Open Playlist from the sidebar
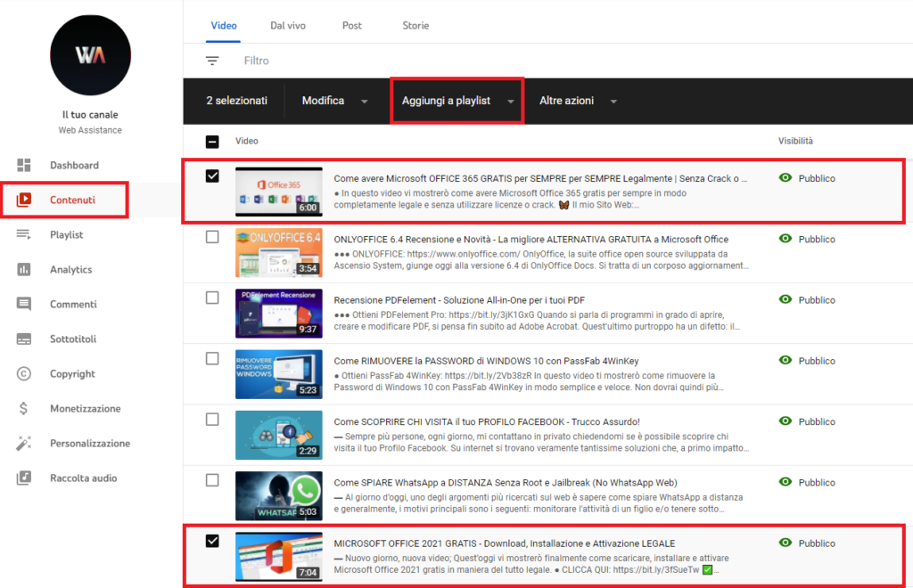 [66, 234]
